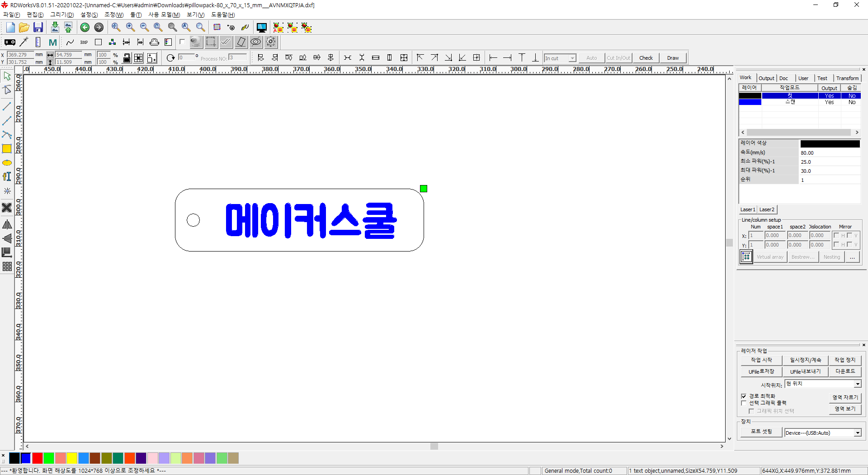Image resolution: width=868 pixels, height=475 pixels.
Task: Click 포트 셋팅 button
Action: 761,432
